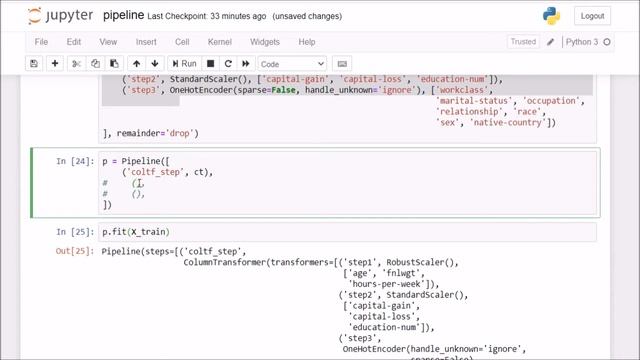Restart kernel and run all icon

pos(246,64)
